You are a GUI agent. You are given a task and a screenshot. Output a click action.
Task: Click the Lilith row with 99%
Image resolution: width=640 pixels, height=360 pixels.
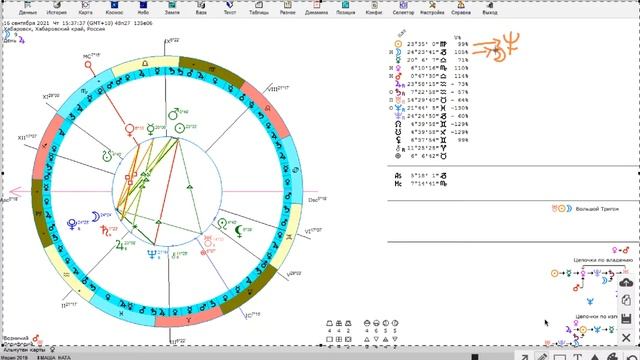431,140
